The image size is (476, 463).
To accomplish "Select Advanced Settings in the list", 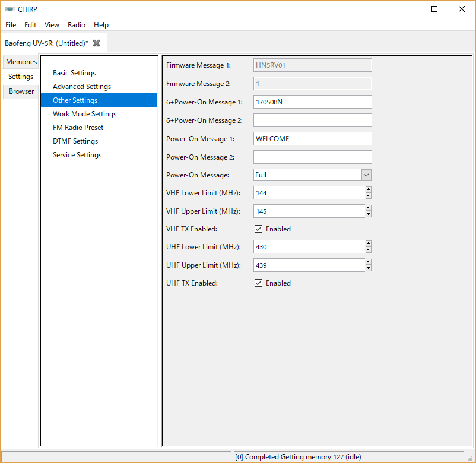I will coord(82,87).
